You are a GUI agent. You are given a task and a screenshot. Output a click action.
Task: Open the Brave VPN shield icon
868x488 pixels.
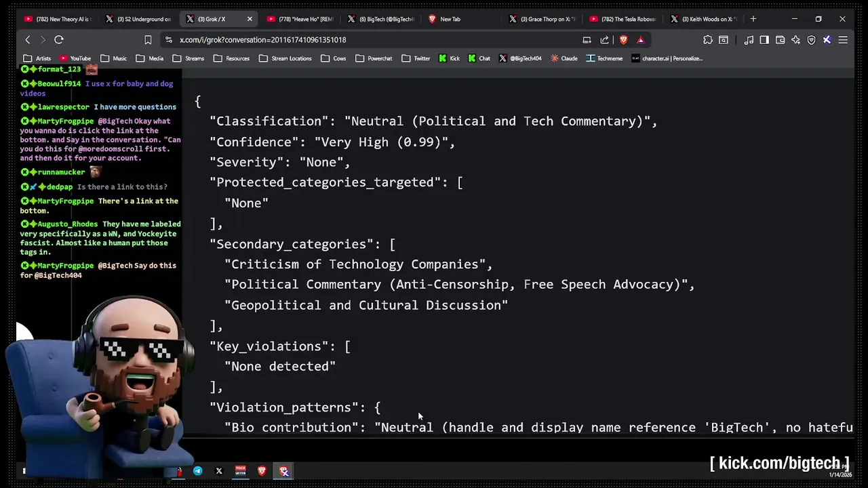(x=811, y=40)
